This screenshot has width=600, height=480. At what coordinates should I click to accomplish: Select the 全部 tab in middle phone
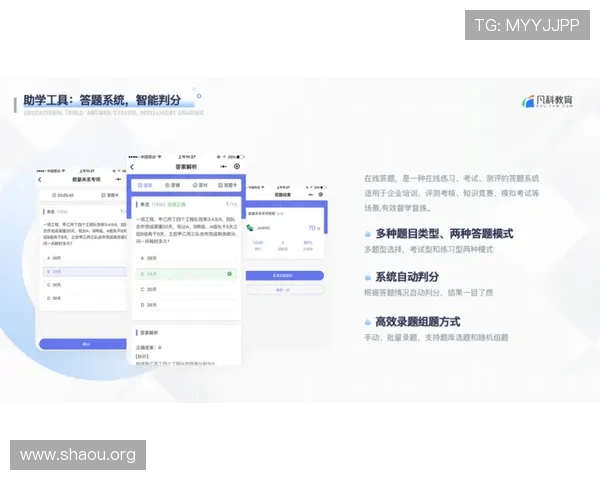pos(145,185)
